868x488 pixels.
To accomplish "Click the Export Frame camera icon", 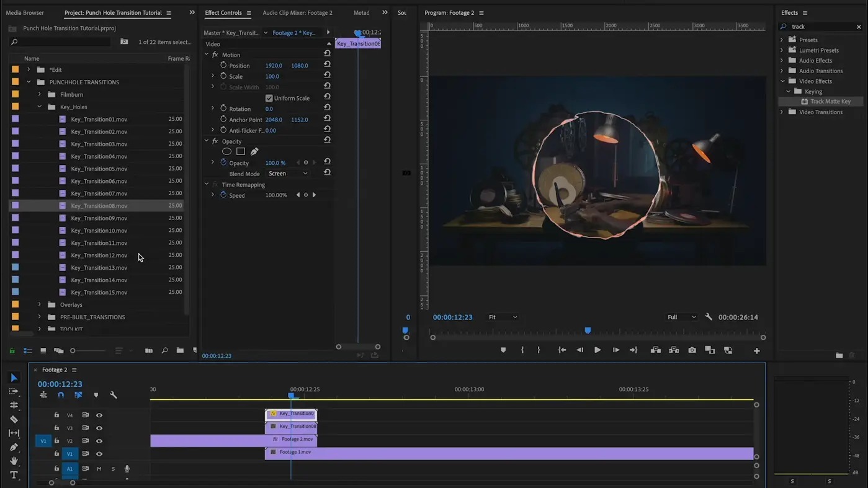I will point(692,350).
